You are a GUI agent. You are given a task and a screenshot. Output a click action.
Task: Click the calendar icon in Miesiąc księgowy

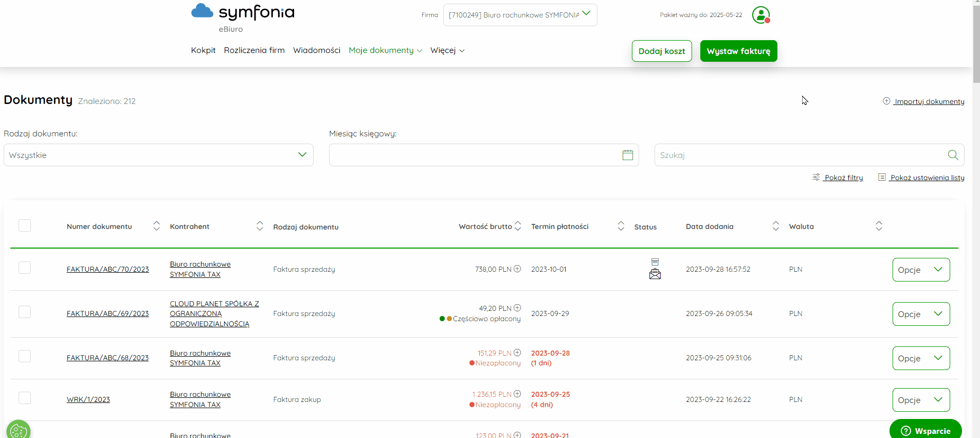click(628, 155)
